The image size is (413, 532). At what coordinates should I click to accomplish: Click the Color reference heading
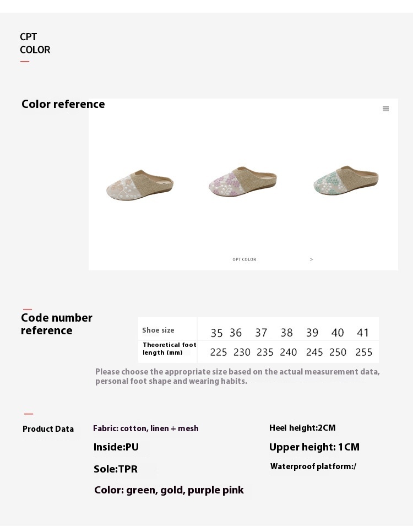click(x=63, y=104)
